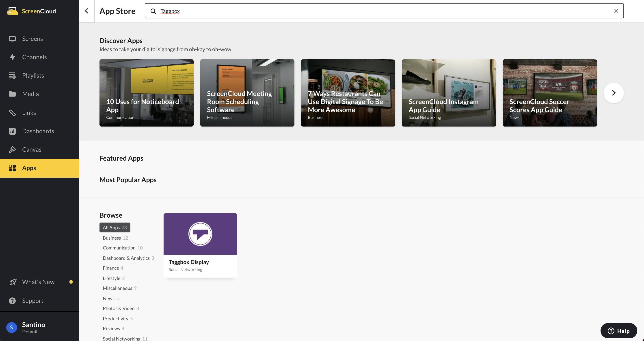Filter apps by Photos & Video
The image size is (644, 341).
121,308
